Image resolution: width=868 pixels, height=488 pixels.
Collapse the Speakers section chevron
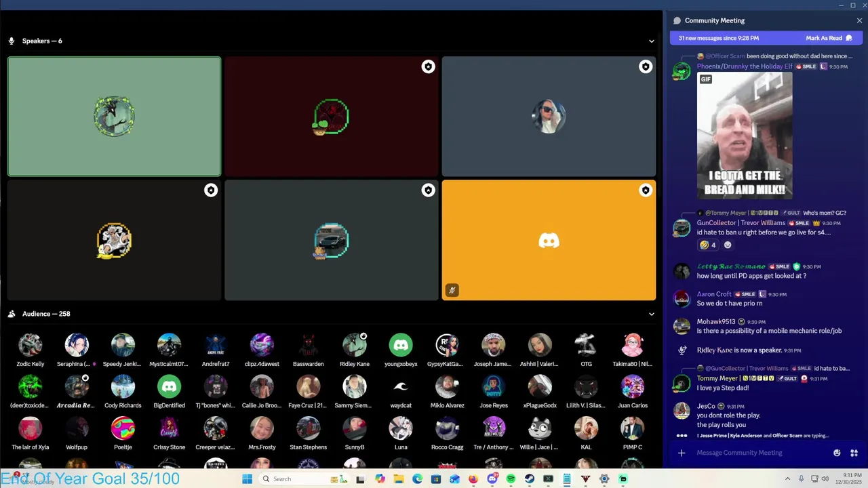coord(651,41)
